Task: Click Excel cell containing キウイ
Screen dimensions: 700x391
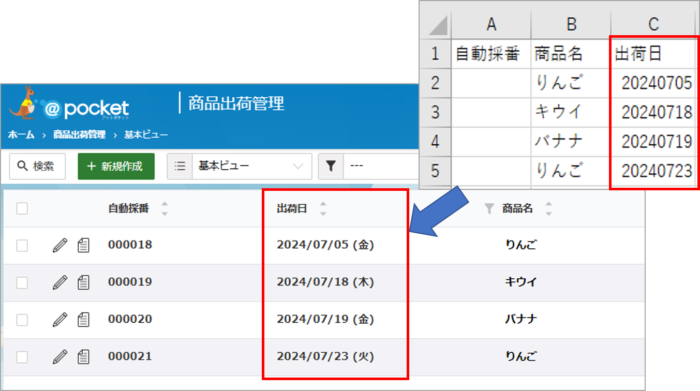Action: pos(571,112)
